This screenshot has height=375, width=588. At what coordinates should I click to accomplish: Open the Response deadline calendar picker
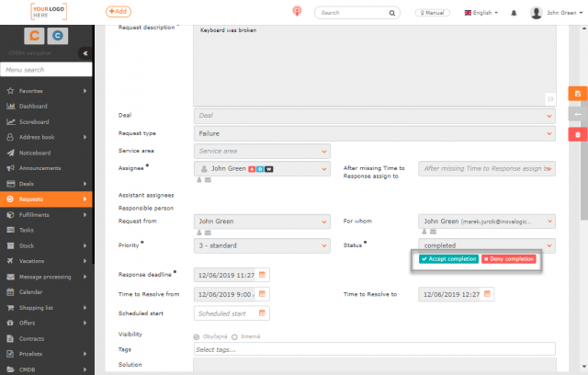tap(262, 275)
